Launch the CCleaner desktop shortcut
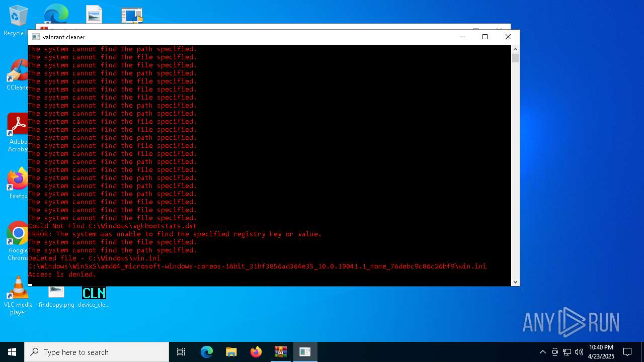Viewport: 644px width, 362px height. (18, 74)
